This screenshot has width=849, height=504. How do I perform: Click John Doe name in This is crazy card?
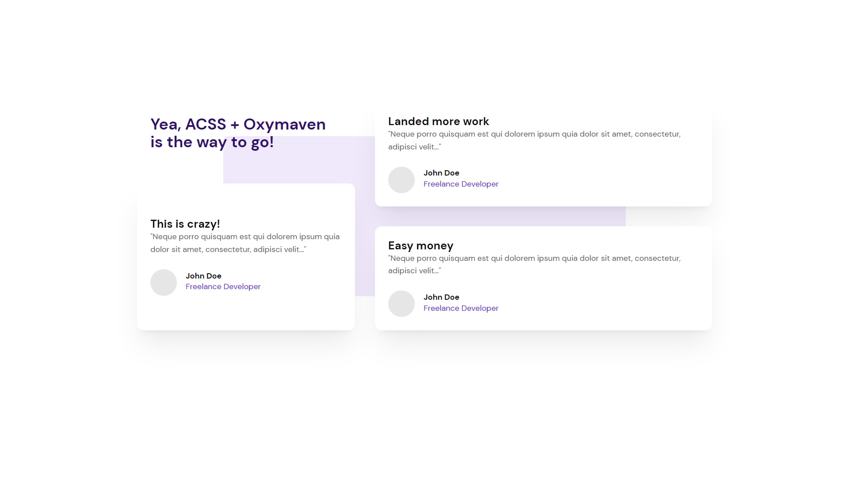point(203,276)
